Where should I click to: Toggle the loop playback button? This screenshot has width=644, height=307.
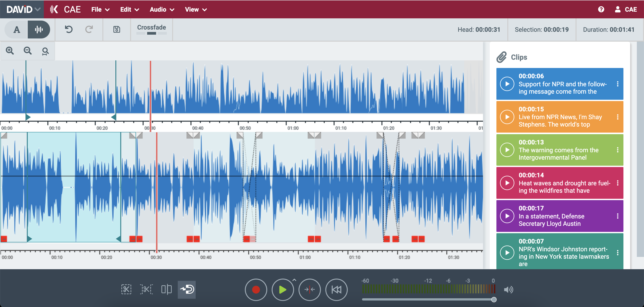(x=187, y=289)
